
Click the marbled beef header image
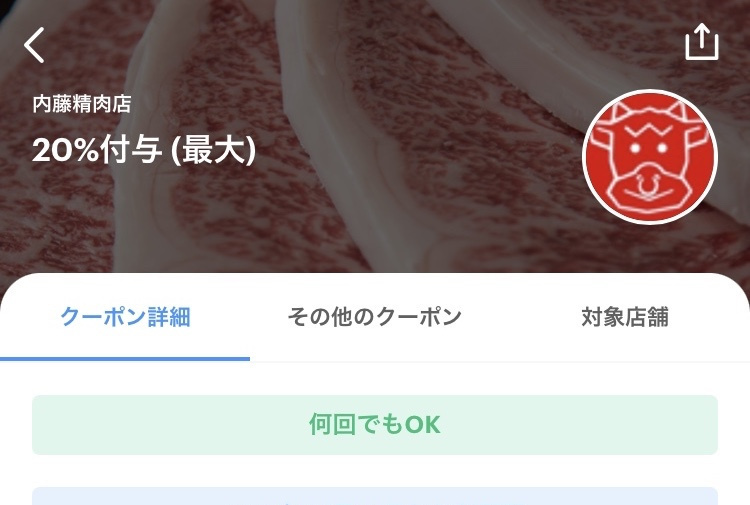[375, 136]
